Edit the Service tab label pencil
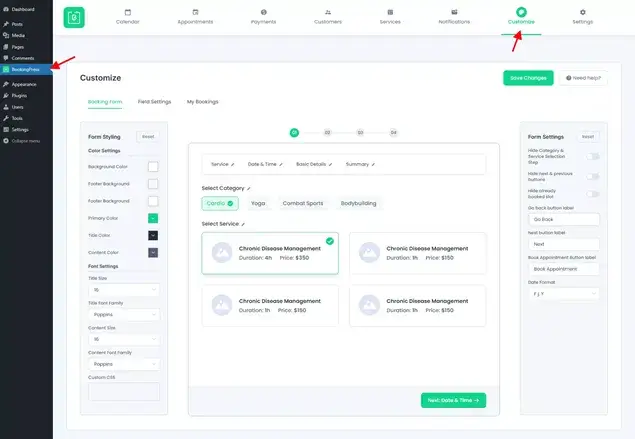The height and width of the screenshot is (439, 635). pos(233,164)
